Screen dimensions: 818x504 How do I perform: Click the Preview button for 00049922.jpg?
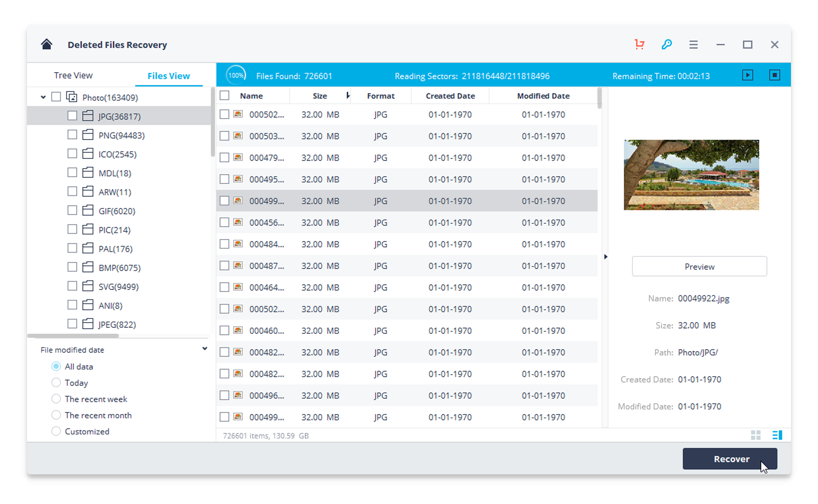[699, 266]
